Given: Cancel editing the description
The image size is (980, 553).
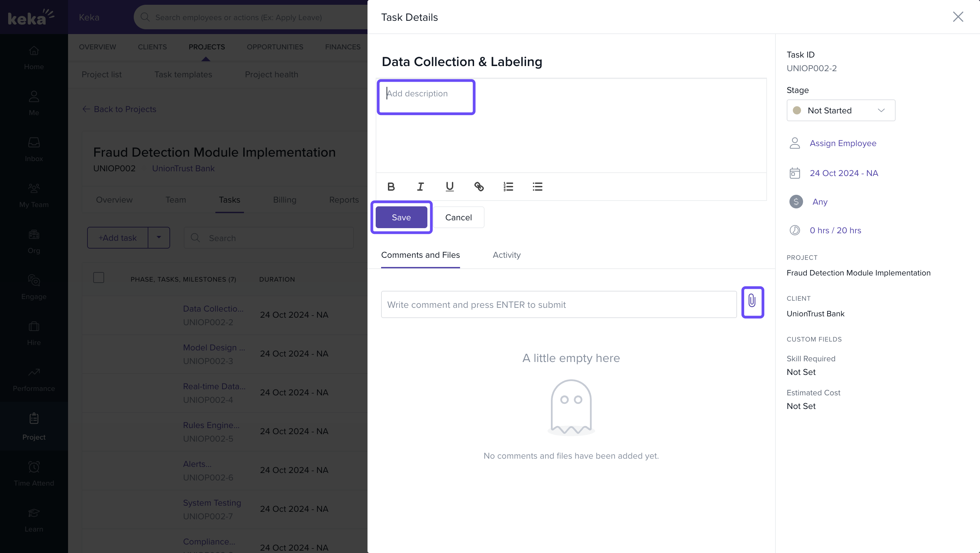Looking at the screenshot, I should point(458,217).
